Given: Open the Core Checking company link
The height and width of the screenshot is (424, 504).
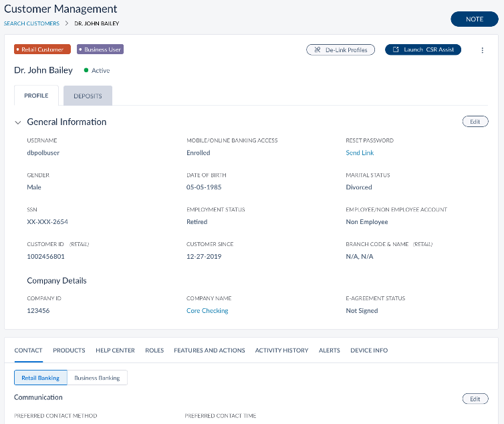Looking at the screenshot, I should [x=207, y=311].
